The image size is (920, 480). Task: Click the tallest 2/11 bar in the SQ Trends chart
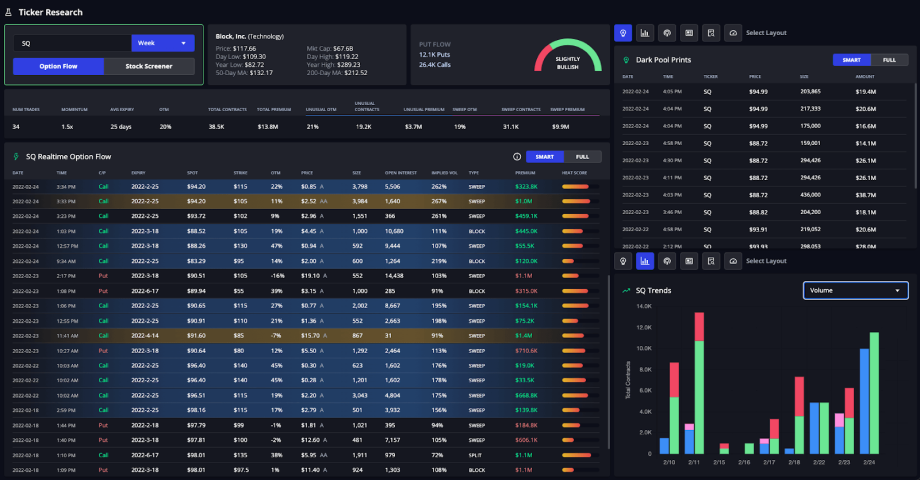tap(699, 383)
